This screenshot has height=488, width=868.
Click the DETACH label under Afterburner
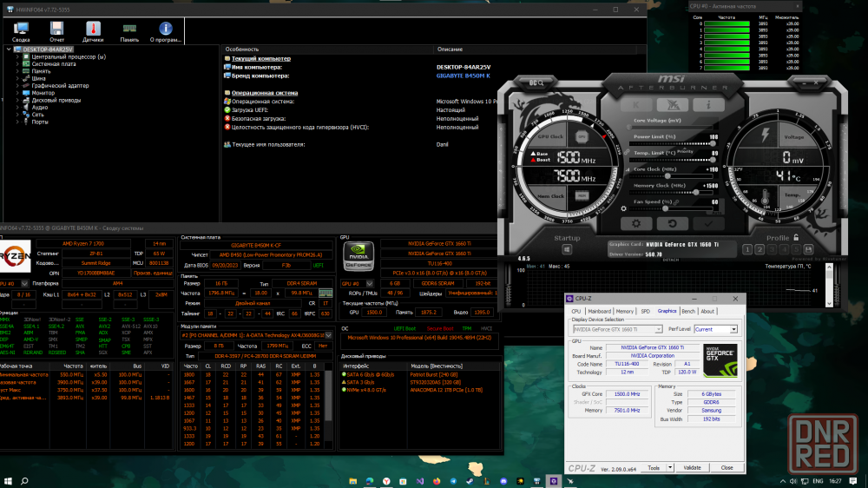pyautogui.click(x=670, y=260)
